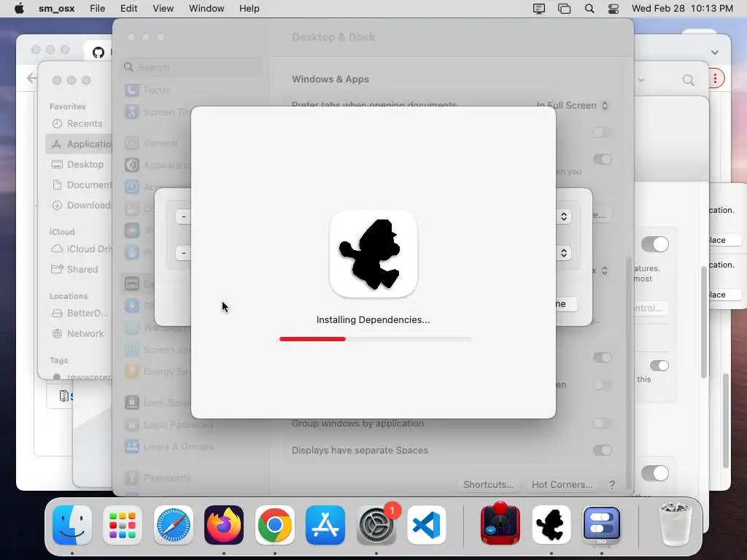The height and width of the screenshot is (560, 747).
Task: Click the help question mark button
Action: [x=612, y=485]
